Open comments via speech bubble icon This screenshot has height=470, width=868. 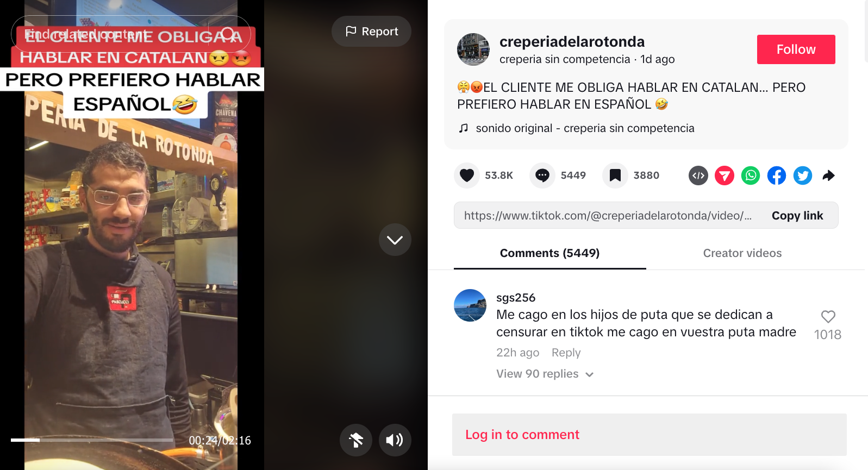(x=542, y=176)
